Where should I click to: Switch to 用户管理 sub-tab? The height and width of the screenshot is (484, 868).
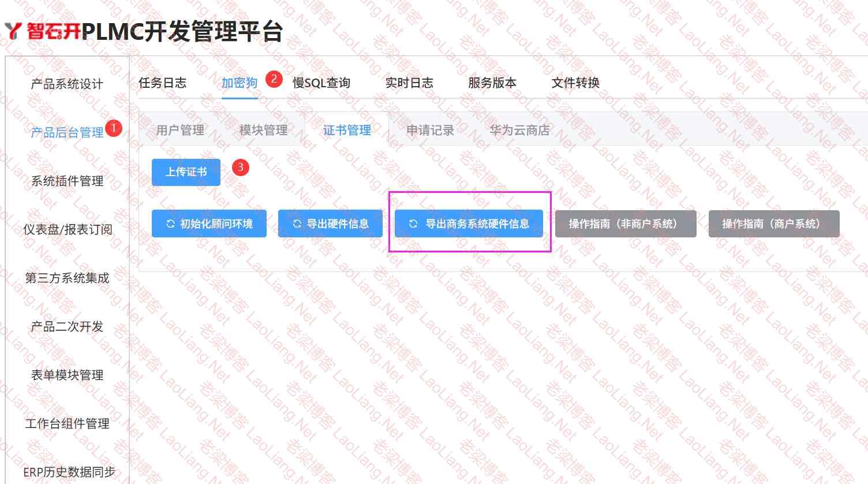(180, 130)
